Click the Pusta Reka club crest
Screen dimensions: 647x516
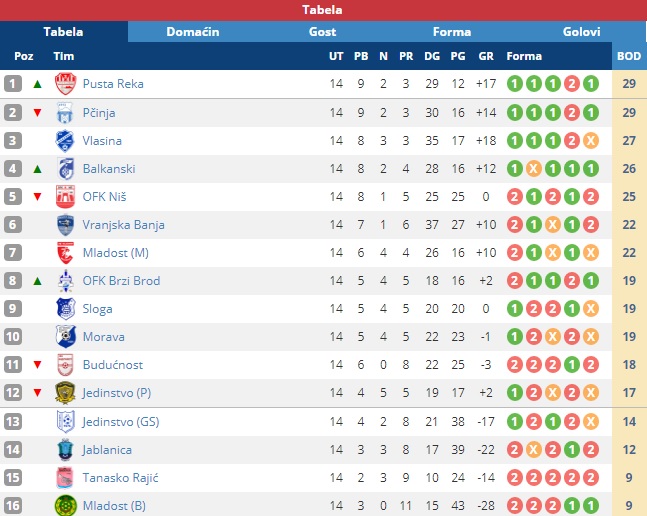pos(65,84)
